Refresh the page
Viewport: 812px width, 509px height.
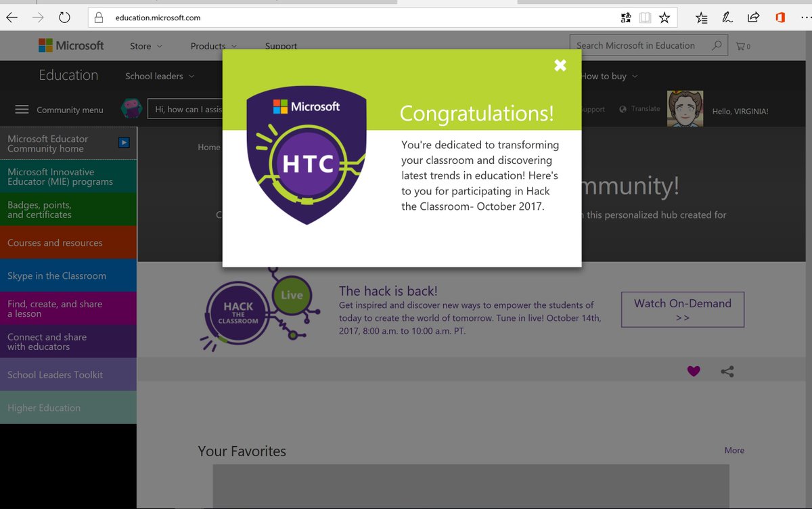pyautogui.click(x=64, y=18)
